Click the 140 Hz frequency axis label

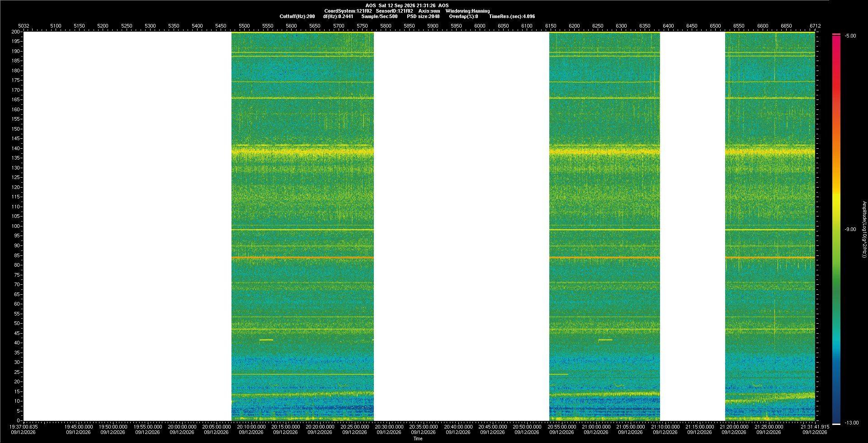point(16,148)
